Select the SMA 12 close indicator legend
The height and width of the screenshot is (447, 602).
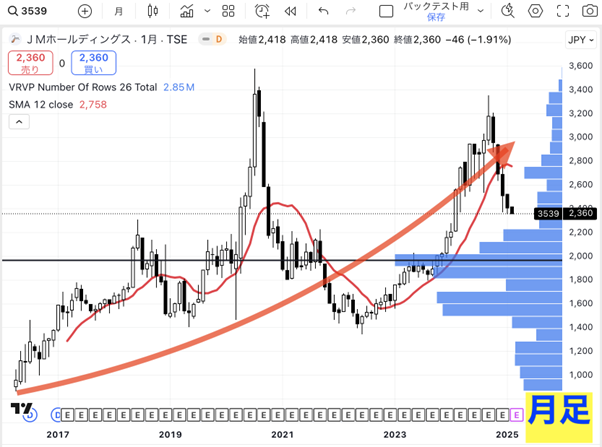41,104
